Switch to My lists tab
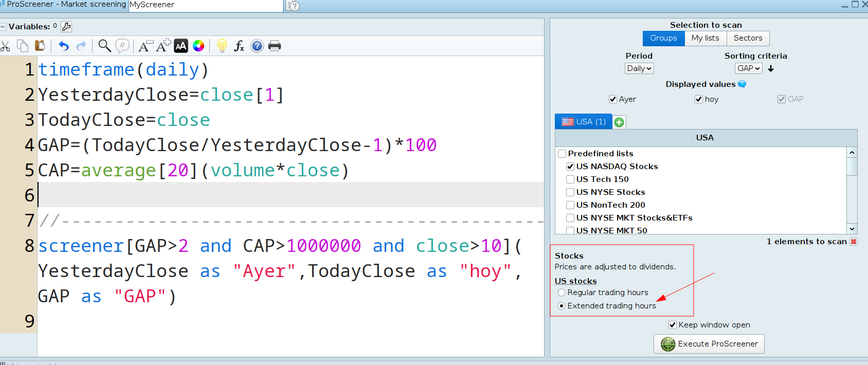This screenshot has height=365, width=868. click(705, 38)
